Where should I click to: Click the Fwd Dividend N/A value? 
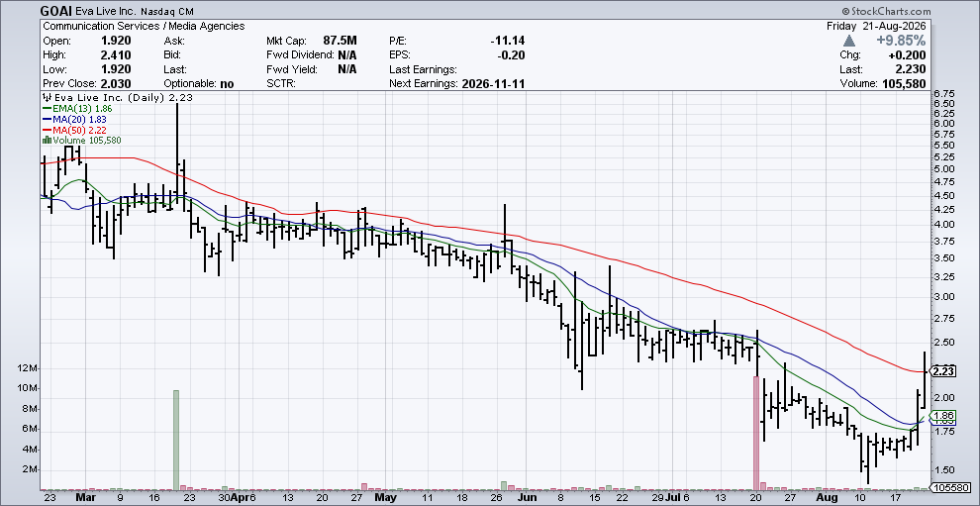[x=346, y=55]
